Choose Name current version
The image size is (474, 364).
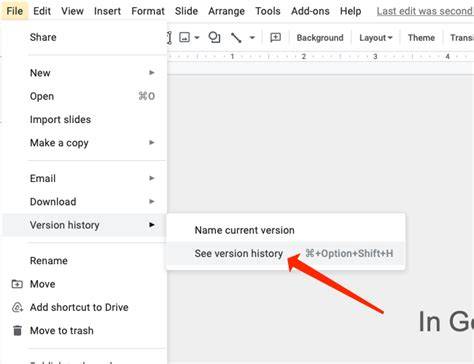pos(286,230)
